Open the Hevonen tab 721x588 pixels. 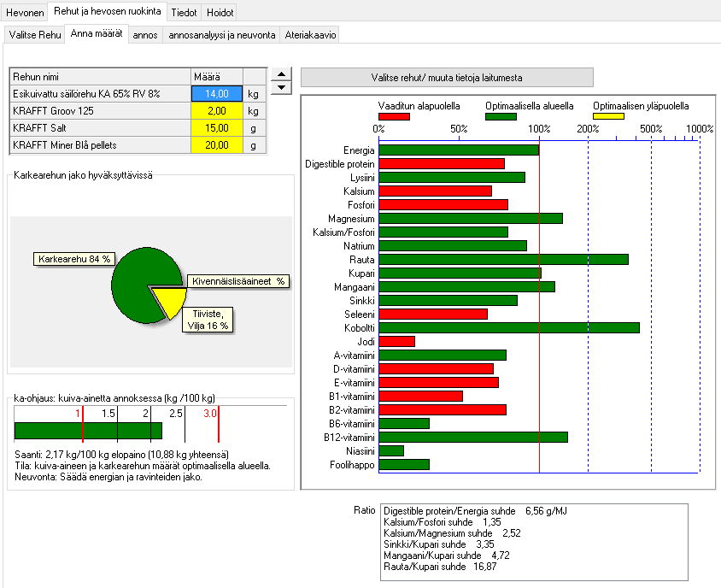pyautogui.click(x=25, y=13)
